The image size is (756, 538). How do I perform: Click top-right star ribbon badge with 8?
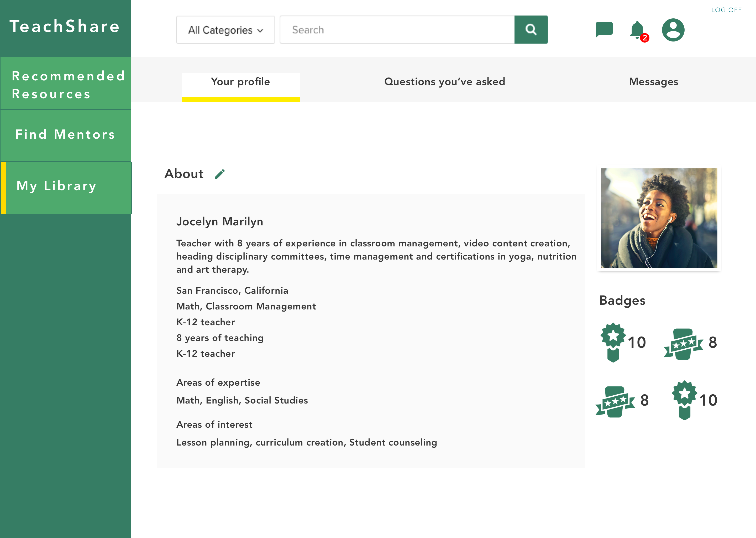point(683,344)
